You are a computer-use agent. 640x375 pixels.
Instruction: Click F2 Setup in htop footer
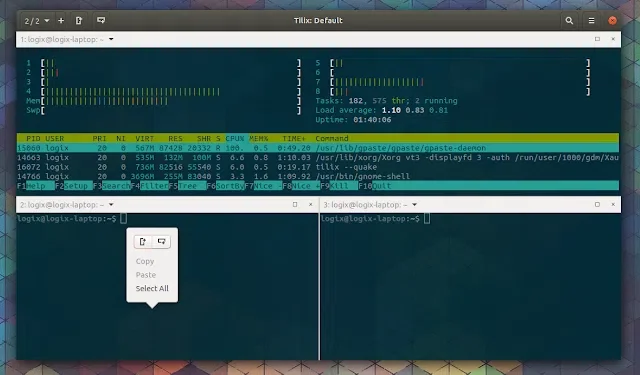73,186
